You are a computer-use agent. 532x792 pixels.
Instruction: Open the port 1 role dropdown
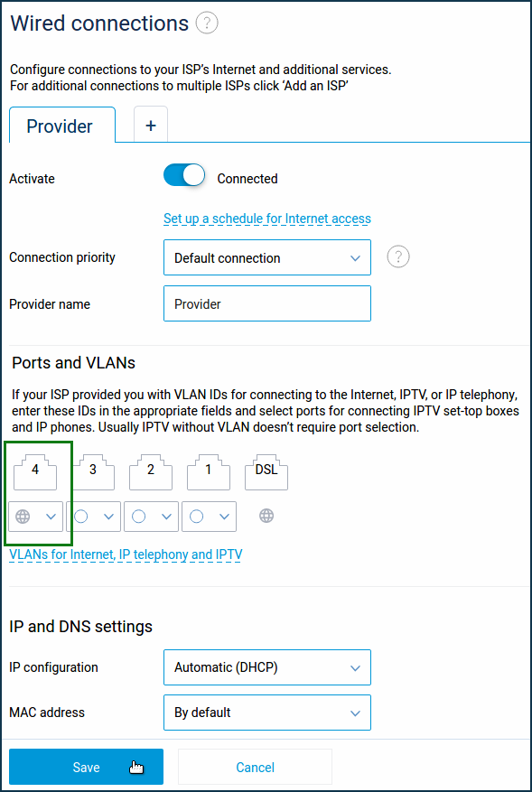(x=209, y=517)
